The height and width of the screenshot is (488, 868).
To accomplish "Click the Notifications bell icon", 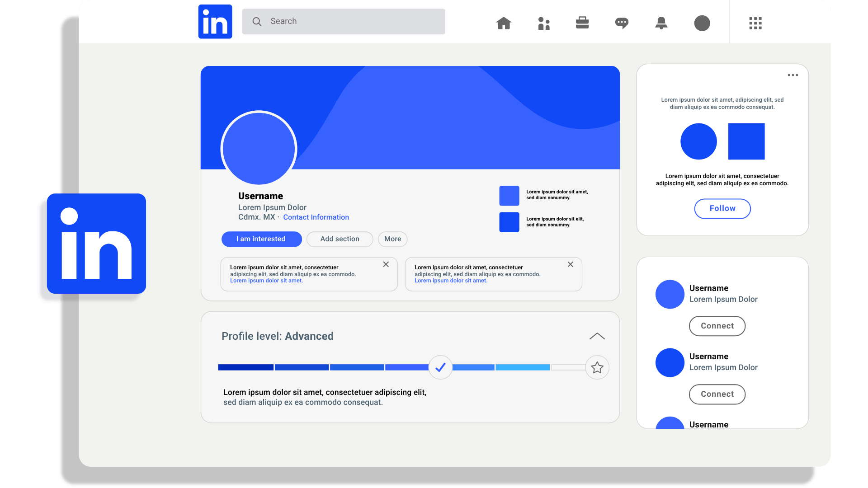I will (661, 23).
